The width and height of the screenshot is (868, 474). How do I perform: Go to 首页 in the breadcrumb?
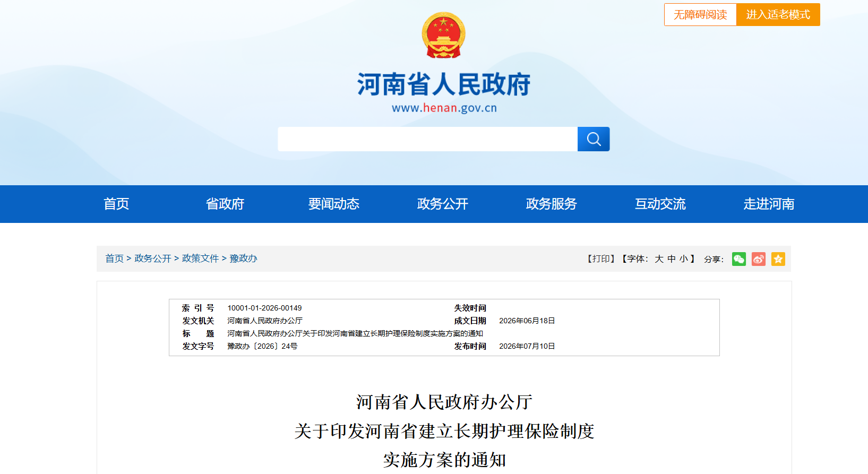point(114,258)
